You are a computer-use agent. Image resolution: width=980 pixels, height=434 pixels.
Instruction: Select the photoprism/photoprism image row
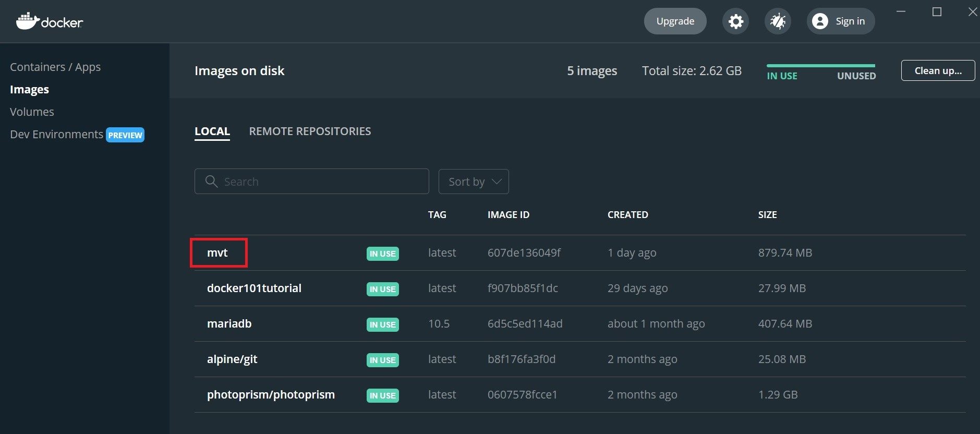tap(271, 395)
